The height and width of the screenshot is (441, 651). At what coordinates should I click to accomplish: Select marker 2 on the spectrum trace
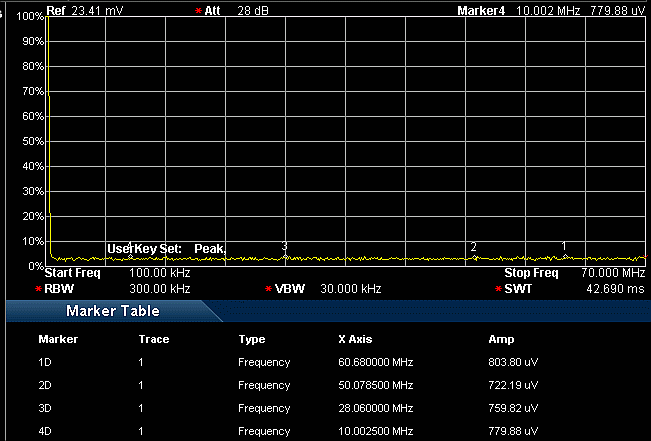(x=473, y=247)
